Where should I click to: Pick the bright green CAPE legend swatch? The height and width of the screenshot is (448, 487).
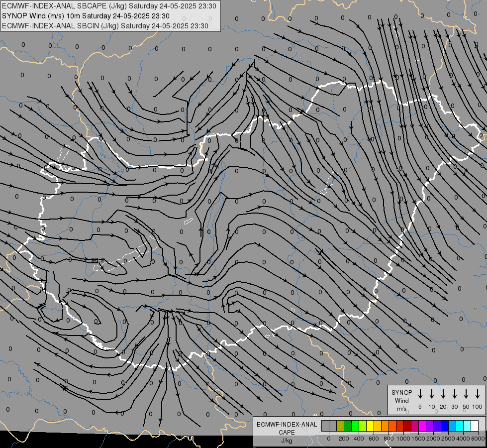355,426
